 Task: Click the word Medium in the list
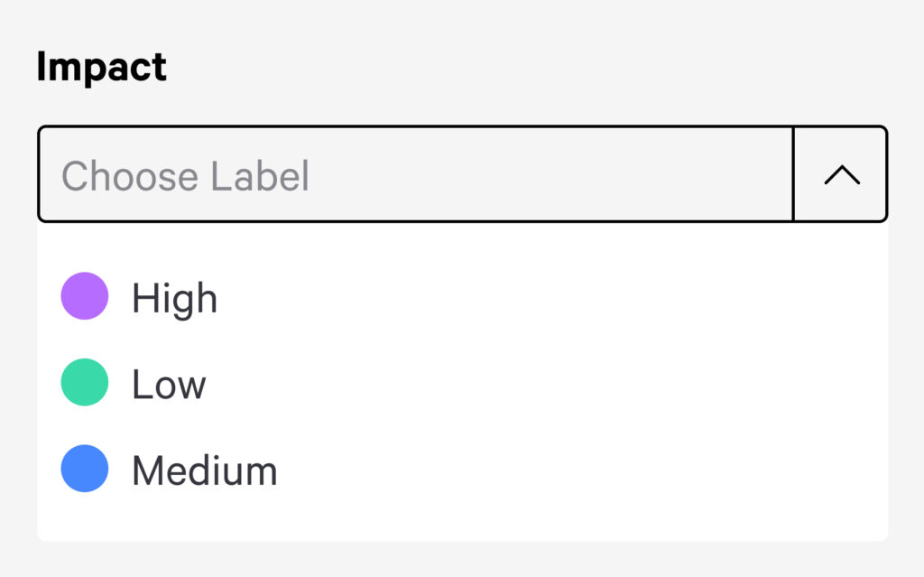coord(204,470)
